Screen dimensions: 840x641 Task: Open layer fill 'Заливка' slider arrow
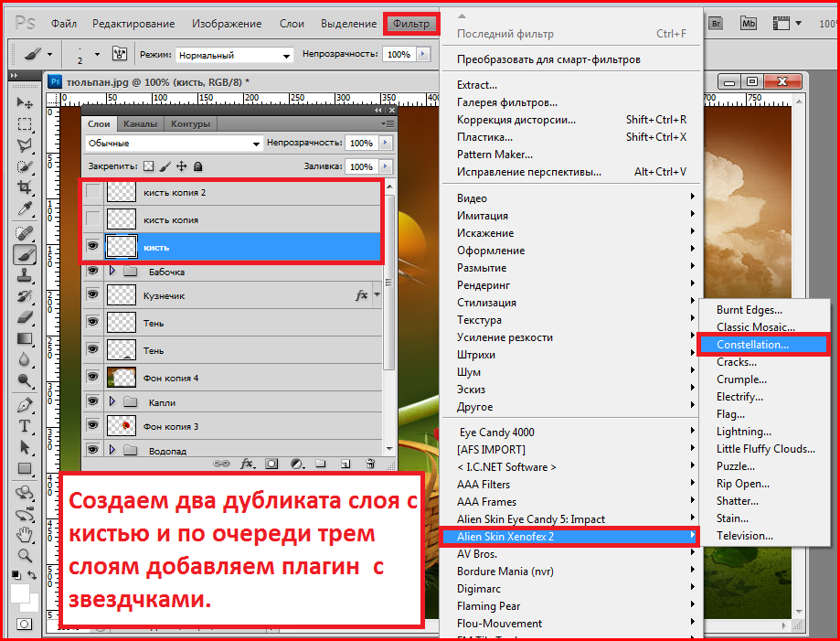[x=385, y=166]
